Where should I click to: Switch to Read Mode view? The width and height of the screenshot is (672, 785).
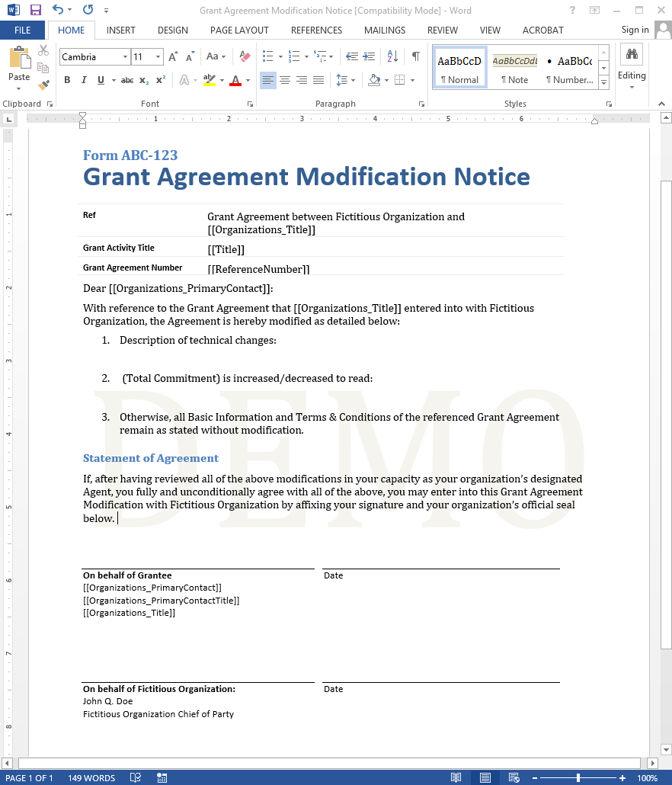tap(456, 777)
